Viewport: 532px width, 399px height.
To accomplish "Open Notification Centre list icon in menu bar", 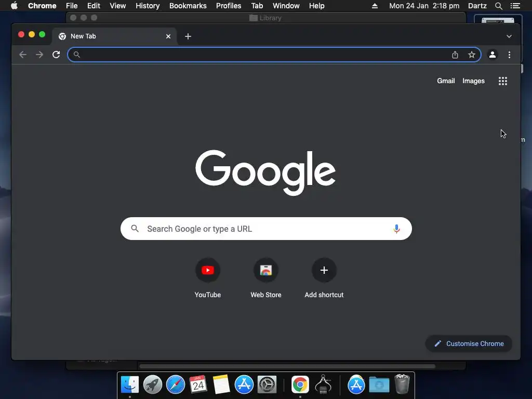I will [515, 6].
